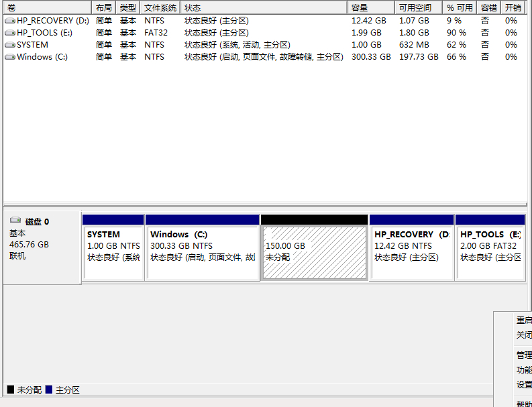Choose 设置 in the popup menu
Image resolution: width=532 pixels, height=407 pixels.
click(524, 385)
